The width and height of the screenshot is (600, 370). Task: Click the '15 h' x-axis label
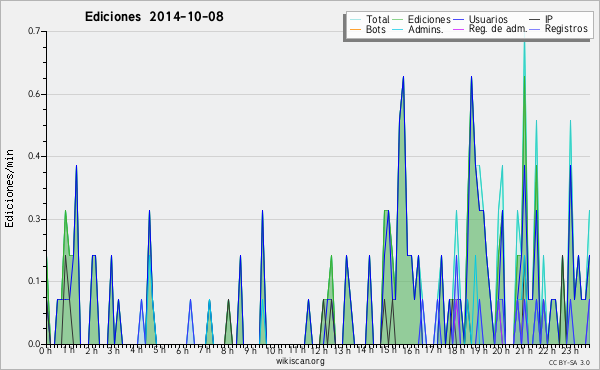tap(388, 350)
